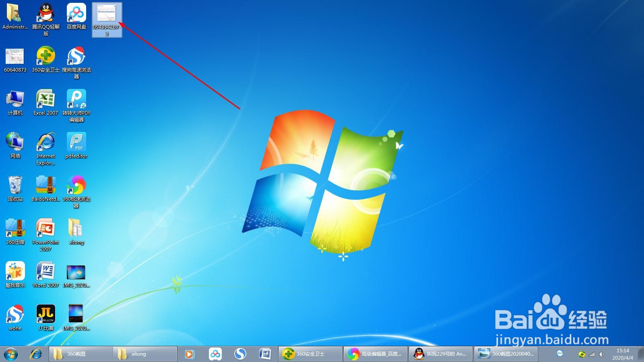Select the 360安全卫士 desktop shortcut
This screenshot has width=644, height=362.
[x=46, y=60]
